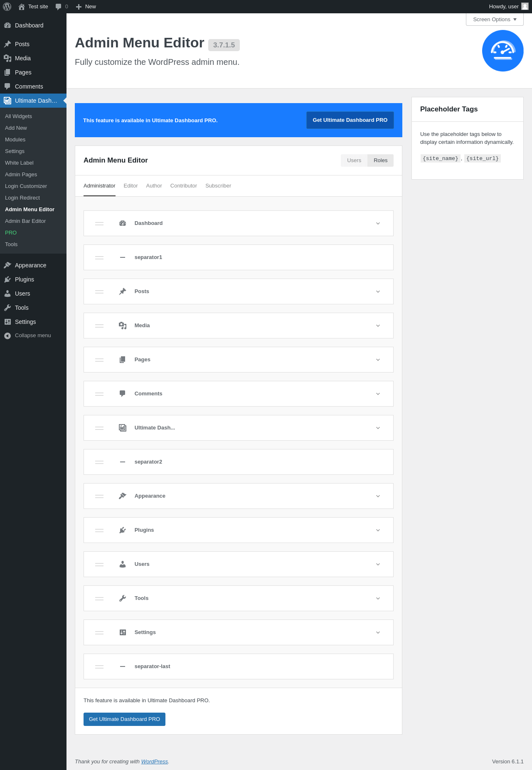Image resolution: width=532 pixels, height=770 pixels.
Task: Click the {site_name} placeholder tag
Action: (440, 158)
